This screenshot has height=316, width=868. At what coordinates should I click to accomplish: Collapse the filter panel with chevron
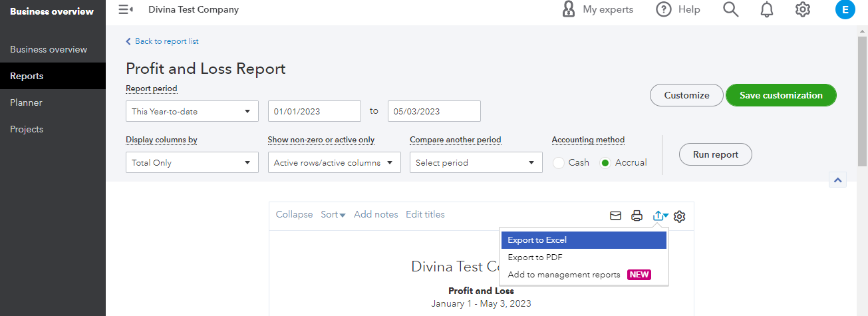(x=837, y=180)
